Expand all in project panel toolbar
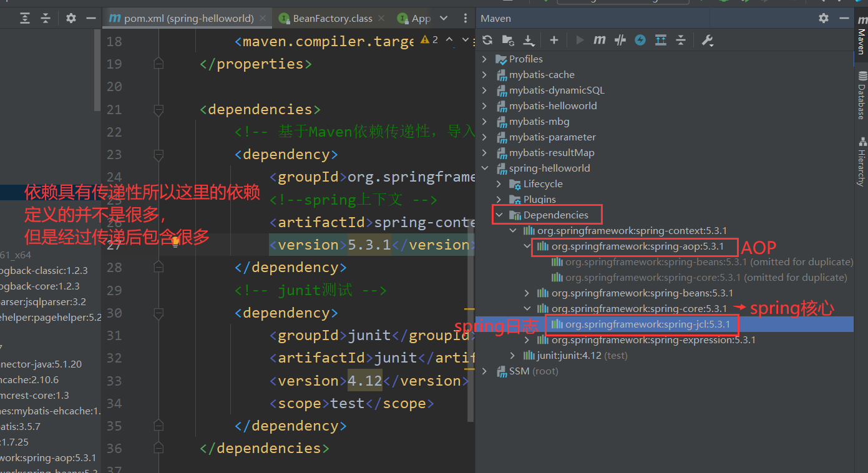Screen dimensions: 868x473 click(x=25, y=18)
